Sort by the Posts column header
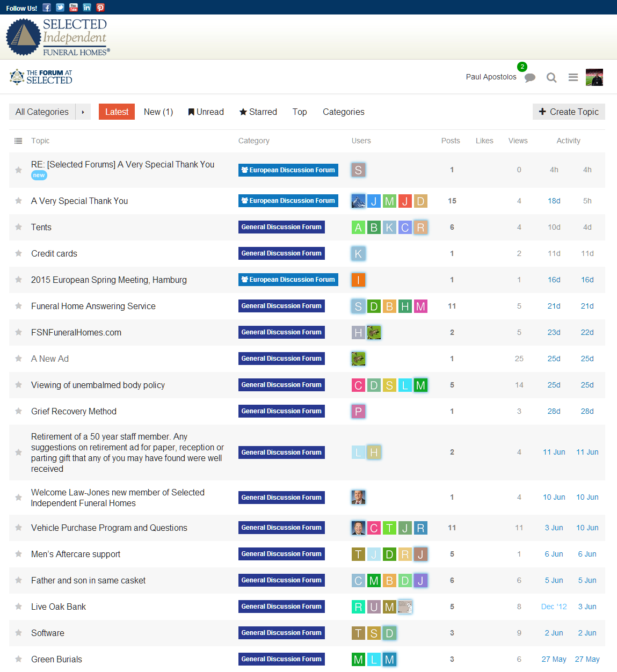The height and width of the screenshot is (672, 617). click(x=451, y=141)
